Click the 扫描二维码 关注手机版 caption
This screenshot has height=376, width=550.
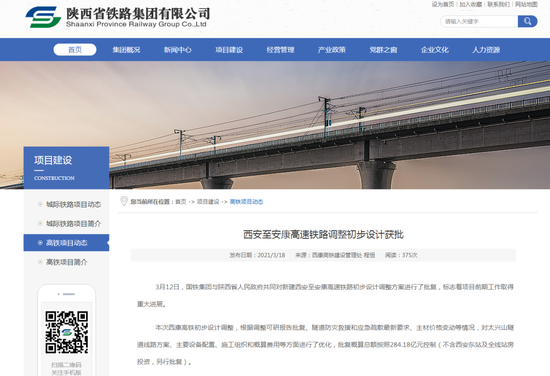click(x=67, y=369)
